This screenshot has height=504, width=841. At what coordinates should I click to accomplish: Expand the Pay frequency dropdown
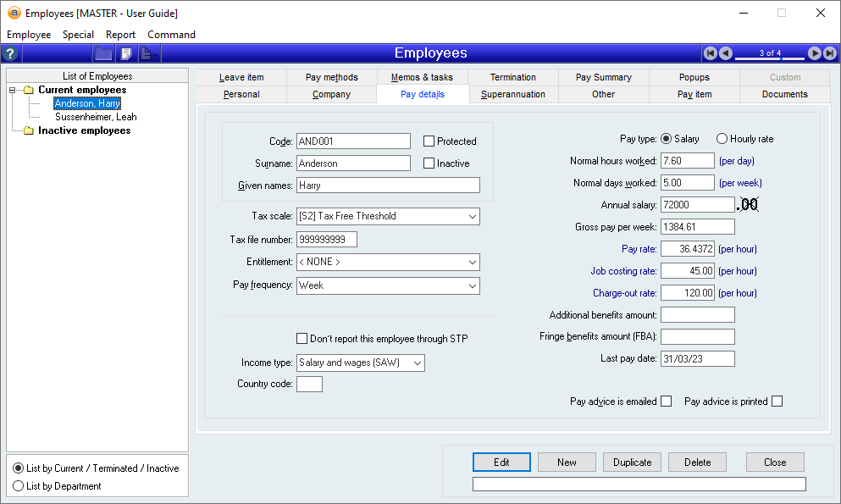pyautogui.click(x=471, y=285)
